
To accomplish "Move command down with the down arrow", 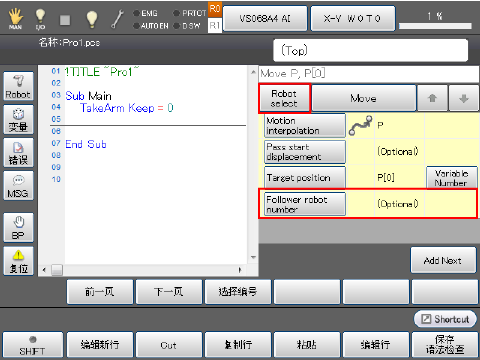I will [x=464, y=98].
